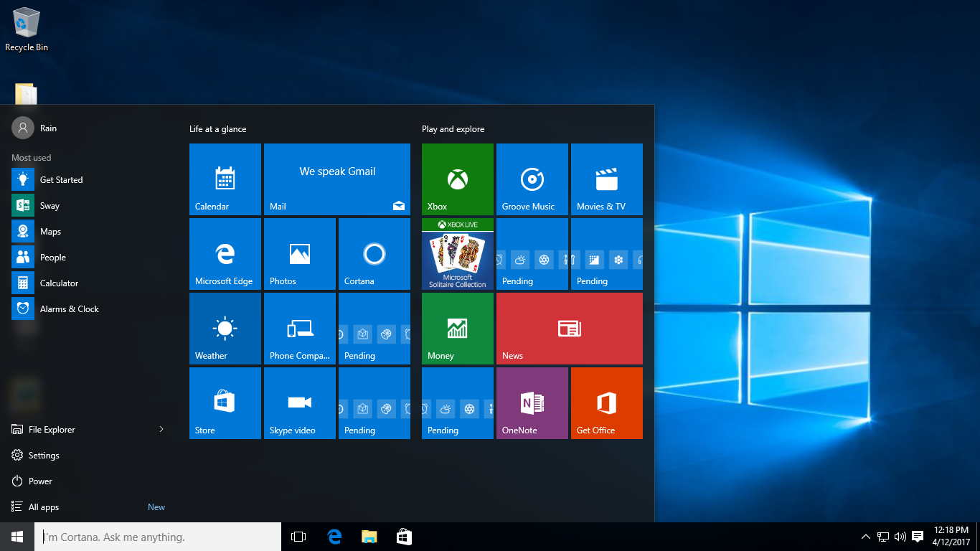
Task: Click the Most used heading
Action: [x=31, y=158]
